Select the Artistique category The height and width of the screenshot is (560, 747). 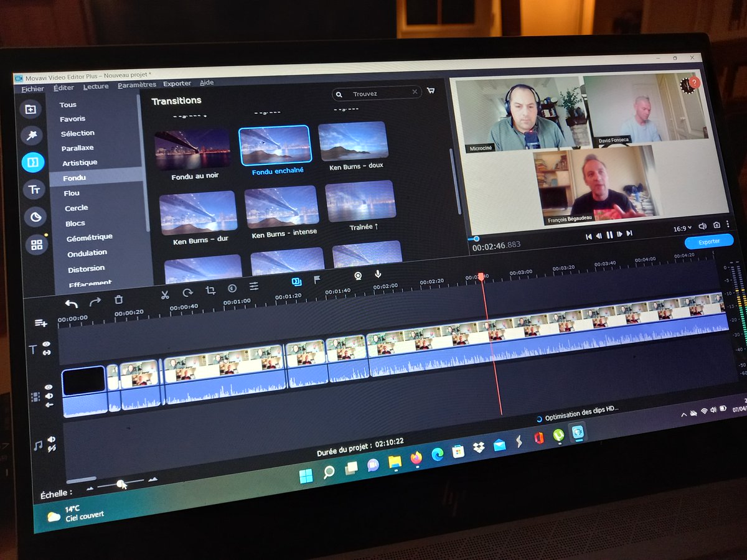pos(80,163)
